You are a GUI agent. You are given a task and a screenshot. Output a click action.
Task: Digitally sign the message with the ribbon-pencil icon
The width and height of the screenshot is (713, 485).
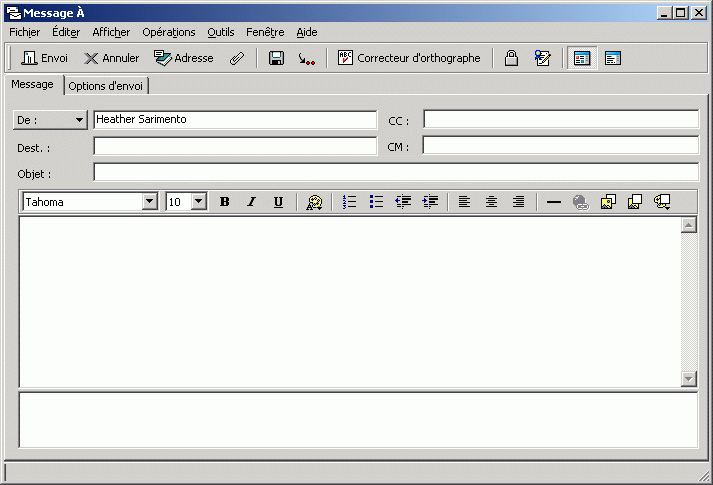(542, 58)
